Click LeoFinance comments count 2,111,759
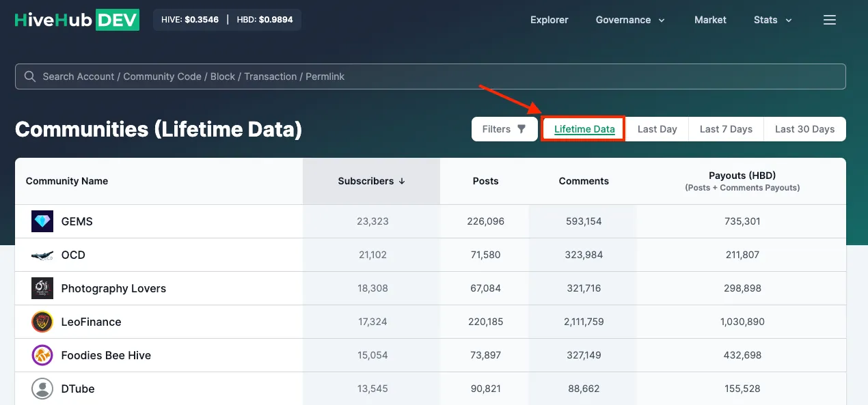The image size is (868, 405). coord(584,322)
